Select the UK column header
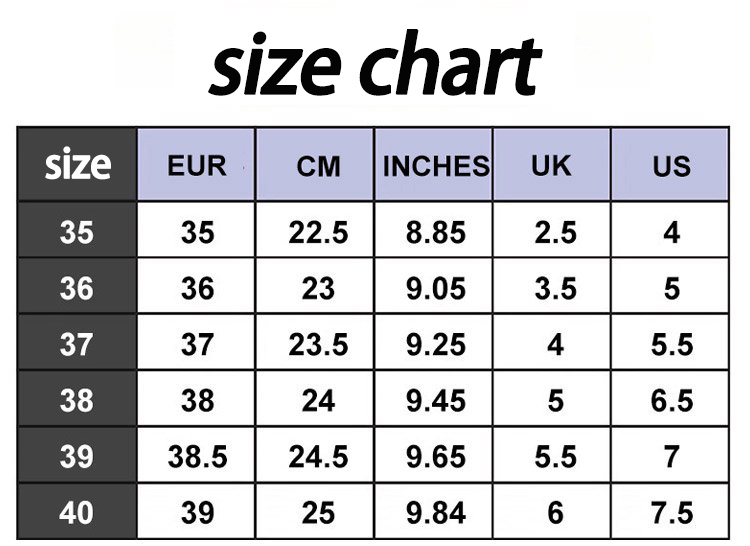This screenshot has height=546, width=750. click(552, 164)
